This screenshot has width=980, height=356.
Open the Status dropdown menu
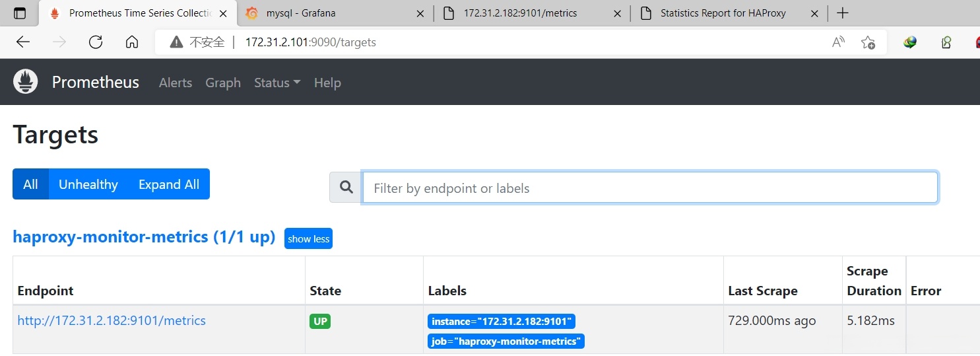pos(277,83)
